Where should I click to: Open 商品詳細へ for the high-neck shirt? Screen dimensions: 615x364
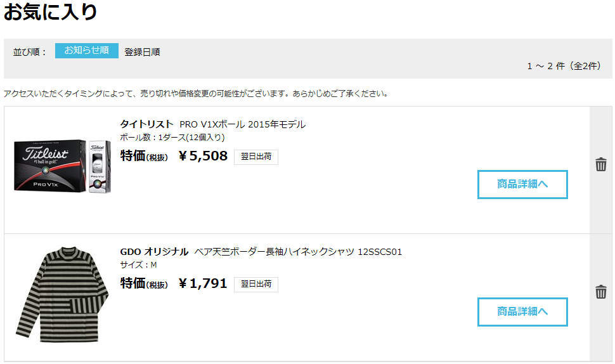pos(522,312)
